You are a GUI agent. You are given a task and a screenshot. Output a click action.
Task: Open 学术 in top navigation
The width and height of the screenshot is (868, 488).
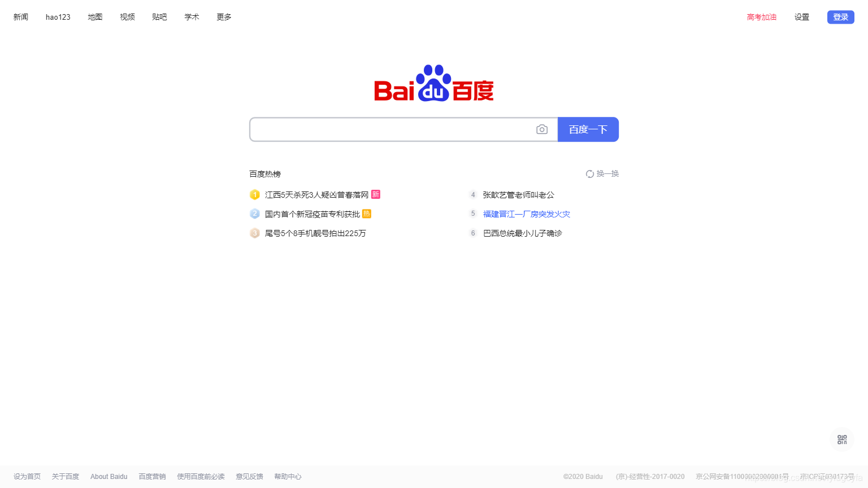click(x=192, y=17)
